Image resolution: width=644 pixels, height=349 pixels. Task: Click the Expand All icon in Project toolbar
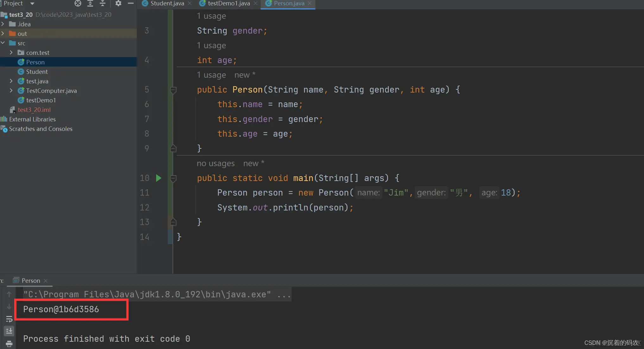(90, 3)
